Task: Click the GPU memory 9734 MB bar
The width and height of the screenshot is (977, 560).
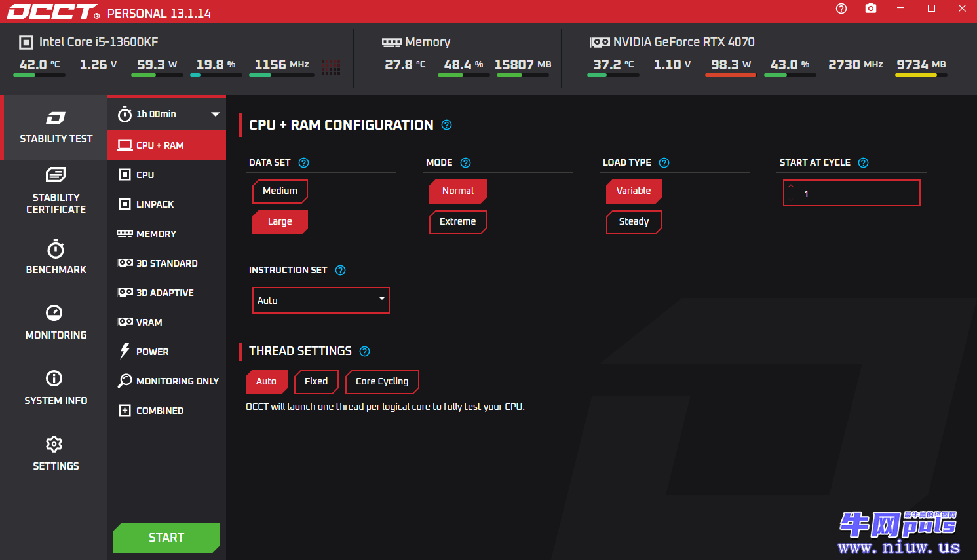Action: (x=921, y=75)
